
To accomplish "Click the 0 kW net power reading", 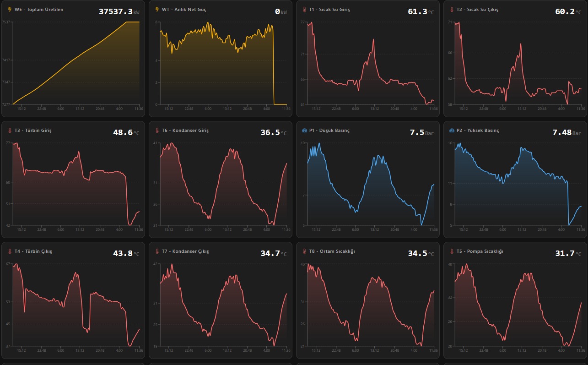I will (281, 11).
